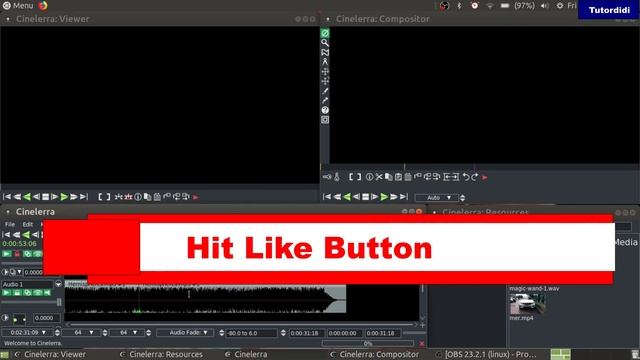Image resolution: width=640 pixels, height=360 pixels.
Task: Toggle Gang faders on Audio 1
Action: tap(27, 293)
